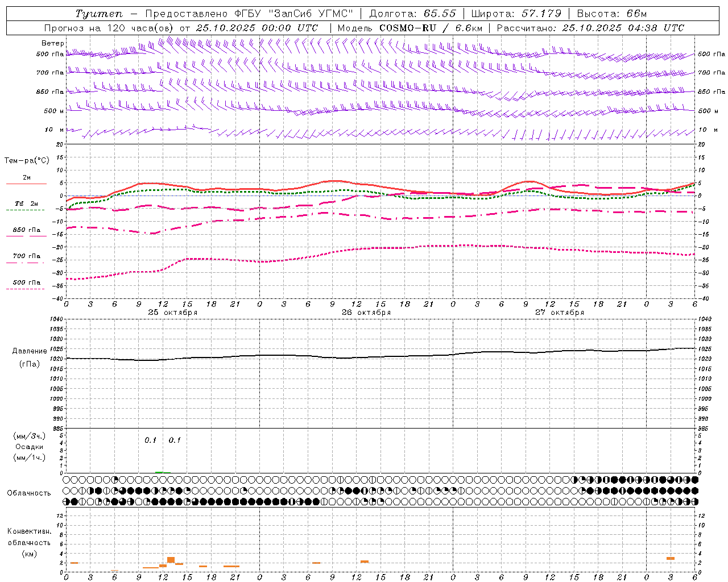Click the 25 октября date label
Image resolution: width=728 pixels, height=582 pixels.
[x=173, y=313]
